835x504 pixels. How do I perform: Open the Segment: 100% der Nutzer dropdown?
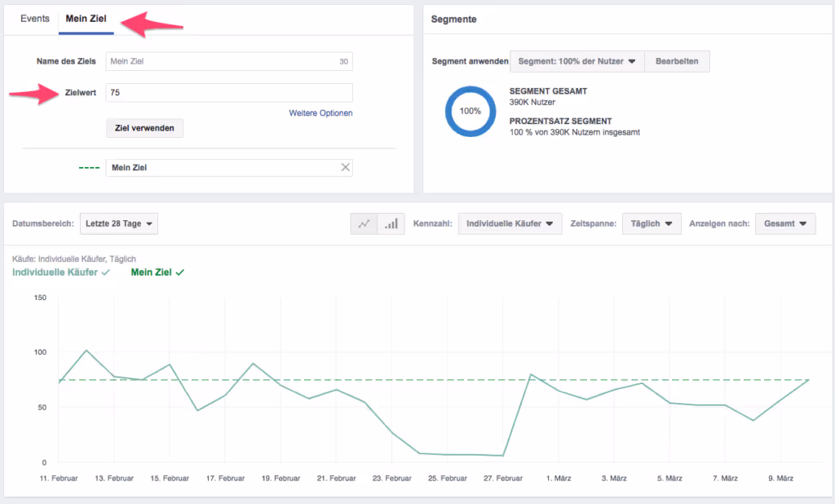point(577,61)
